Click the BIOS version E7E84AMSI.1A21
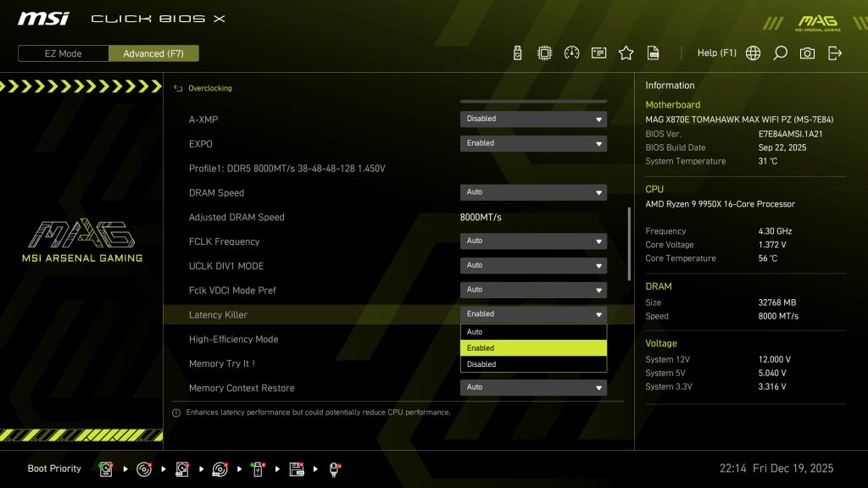868x488 pixels. coord(790,134)
